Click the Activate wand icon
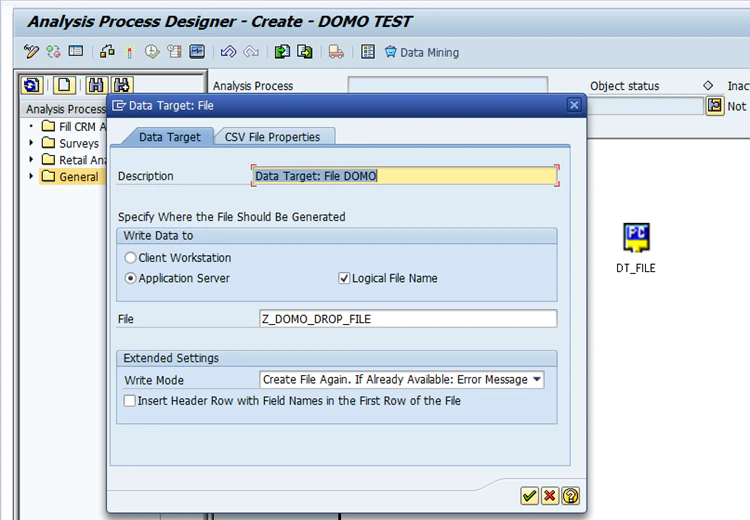 pyautogui.click(x=129, y=52)
